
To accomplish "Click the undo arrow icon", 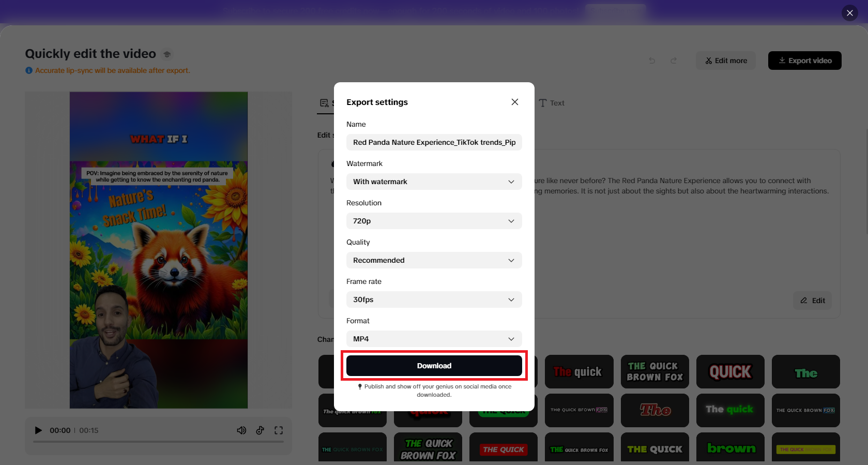I will pyautogui.click(x=652, y=61).
